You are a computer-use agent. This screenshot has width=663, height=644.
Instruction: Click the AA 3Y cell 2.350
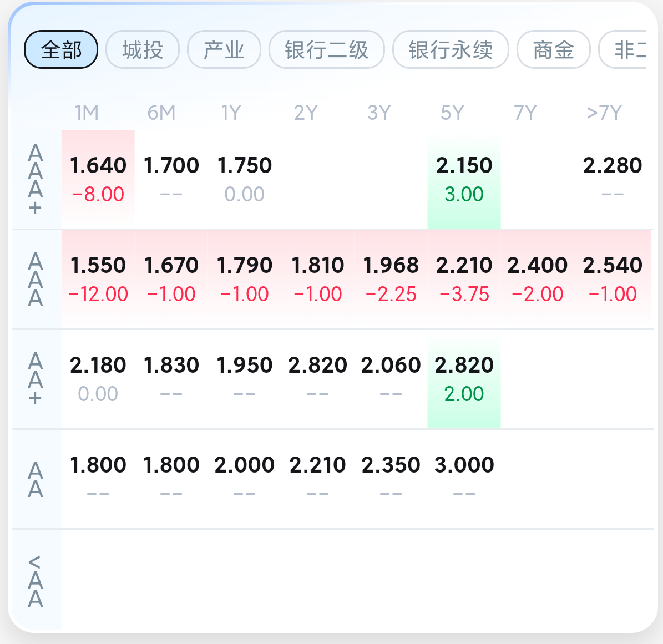tap(391, 478)
